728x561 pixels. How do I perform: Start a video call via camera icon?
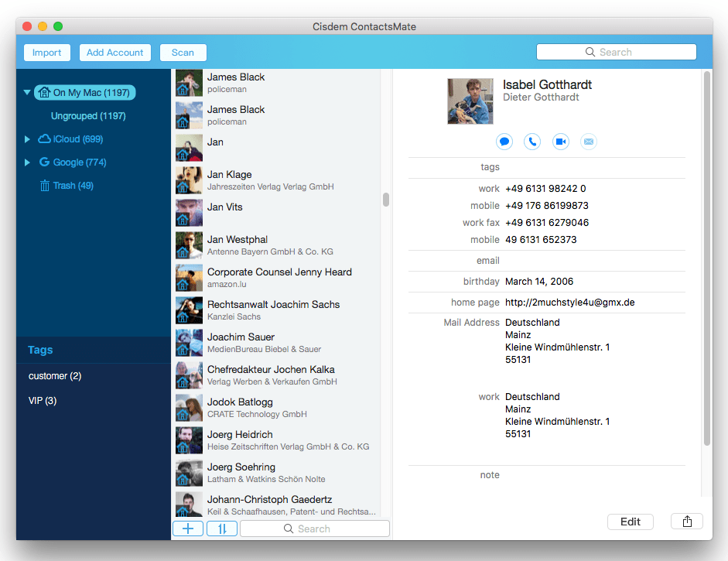(560, 142)
